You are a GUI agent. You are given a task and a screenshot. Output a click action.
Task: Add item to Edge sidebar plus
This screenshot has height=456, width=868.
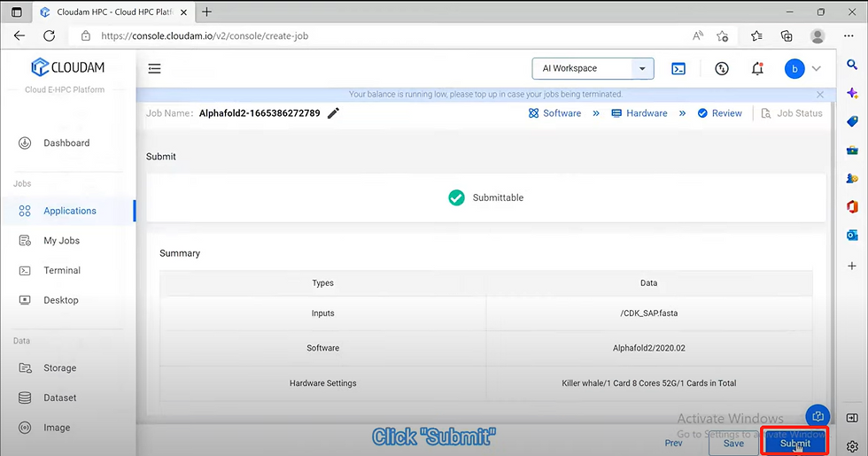click(852, 267)
